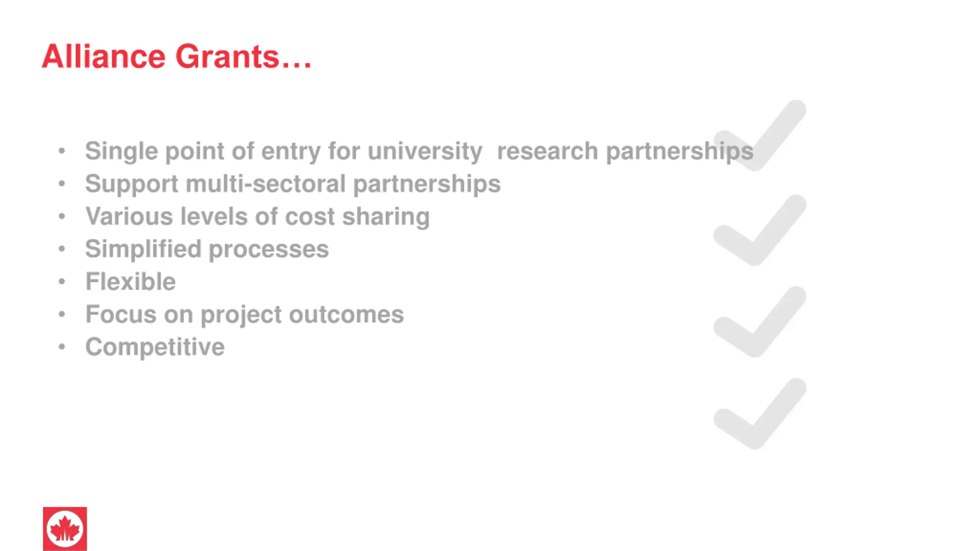980x551 pixels.
Task: Select the 'Flexible' bullet text
Action: 131,282
